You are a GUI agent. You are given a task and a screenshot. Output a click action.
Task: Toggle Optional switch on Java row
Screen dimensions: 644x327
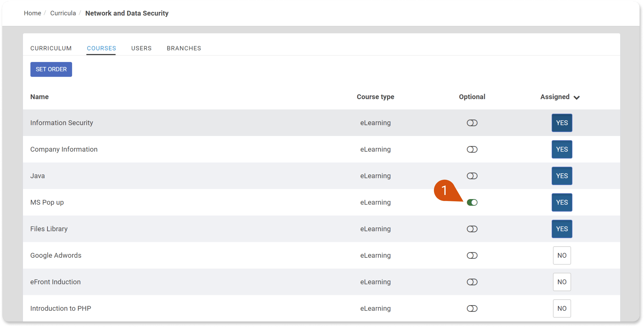[472, 176]
